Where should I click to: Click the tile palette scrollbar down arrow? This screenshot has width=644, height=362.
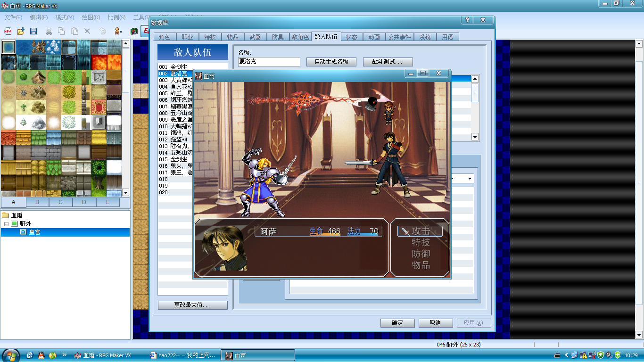pyautogui.click(x=125, y=192)
